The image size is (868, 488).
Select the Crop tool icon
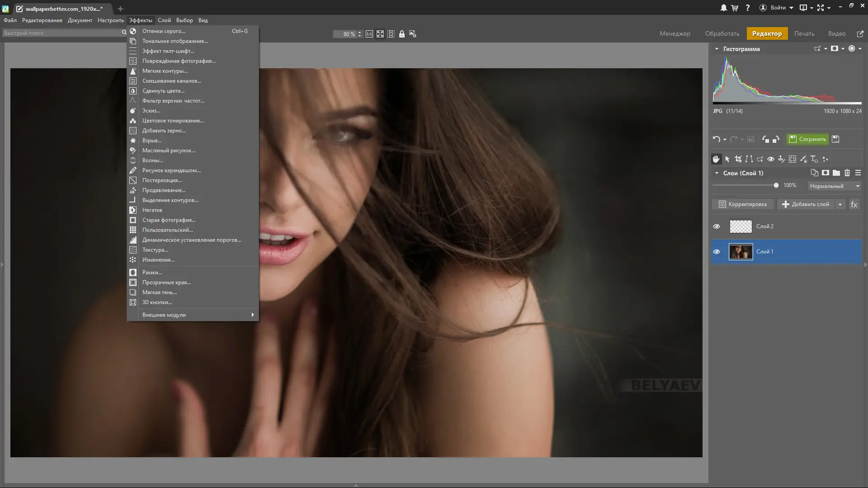click(738, 159)
